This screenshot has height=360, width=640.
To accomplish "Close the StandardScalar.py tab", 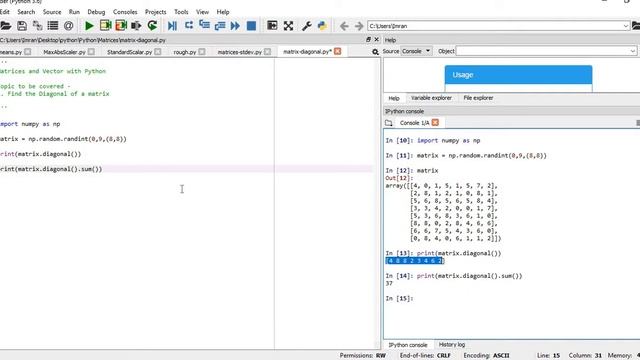I will tap(158, 52).
